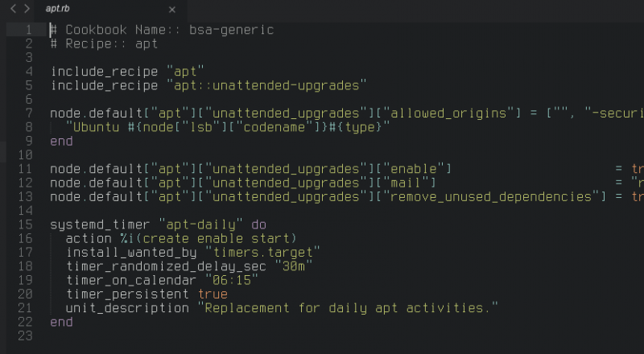The image size is (644, 354).
Task: Click the "remove_unused_dependencies" key
Action: click(x=491, y=197)
